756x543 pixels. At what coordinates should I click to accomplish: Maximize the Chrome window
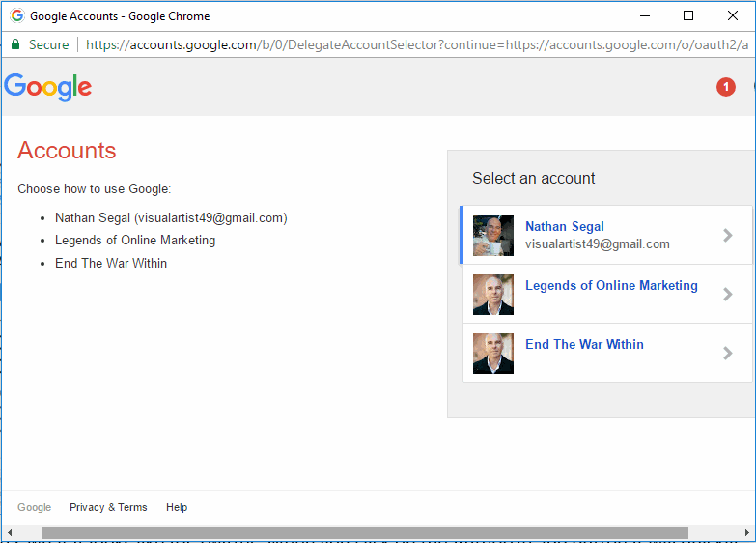click(688, 15)
